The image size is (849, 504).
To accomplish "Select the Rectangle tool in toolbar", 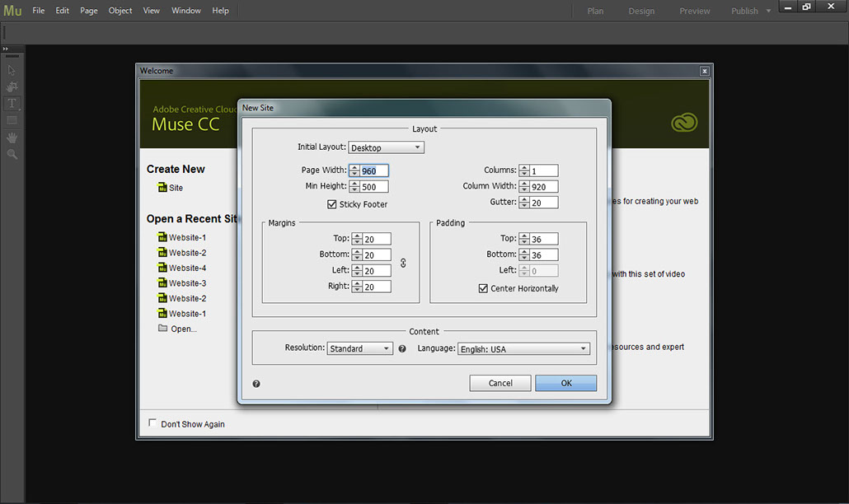I will (12, 120).
